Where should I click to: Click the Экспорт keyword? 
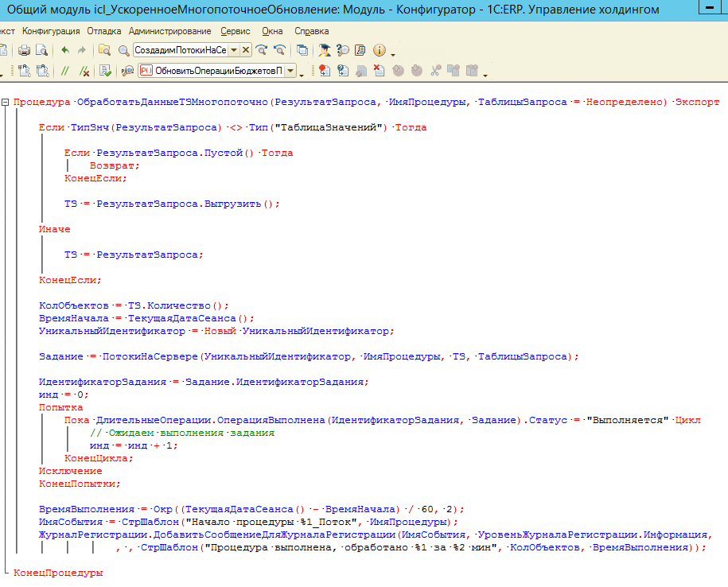tap(697, 102)
